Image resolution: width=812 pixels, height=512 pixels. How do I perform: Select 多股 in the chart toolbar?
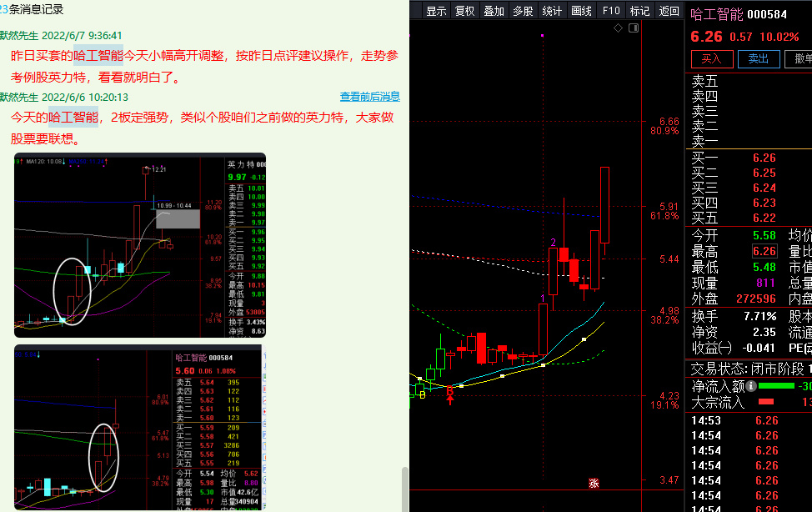[523, 11]
